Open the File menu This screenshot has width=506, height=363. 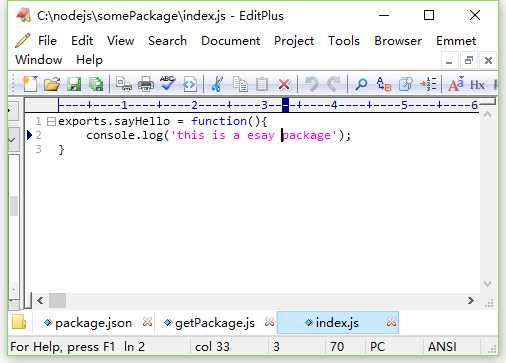point(47,41)
